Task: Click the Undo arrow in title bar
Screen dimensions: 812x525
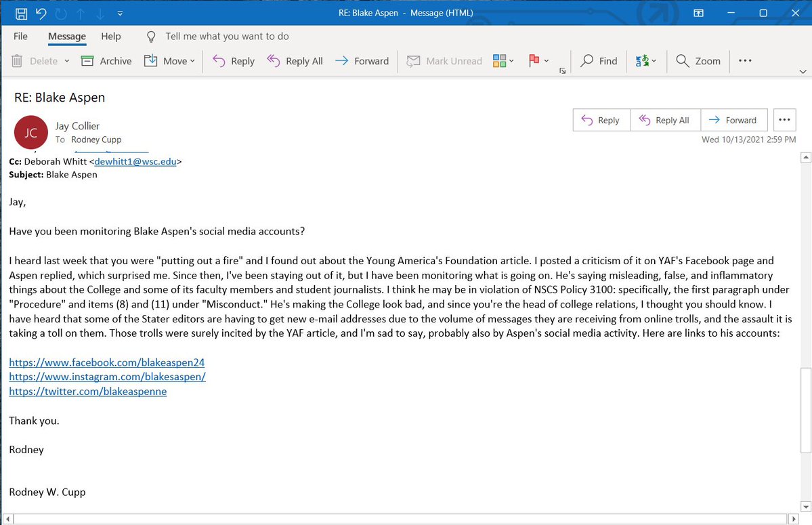Action: click(x=41, y=14)
